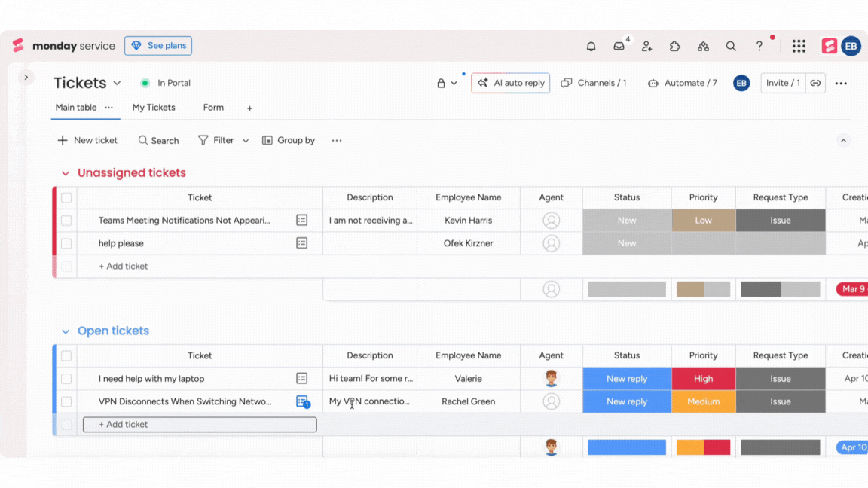The height and width of the screenshot is (488, 868).
Task: Open the notifications bell icon
Action: coord(591,46)
